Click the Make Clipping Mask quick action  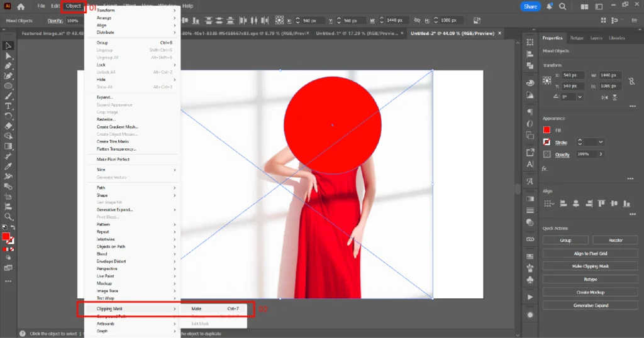click(x=590, y=266)
